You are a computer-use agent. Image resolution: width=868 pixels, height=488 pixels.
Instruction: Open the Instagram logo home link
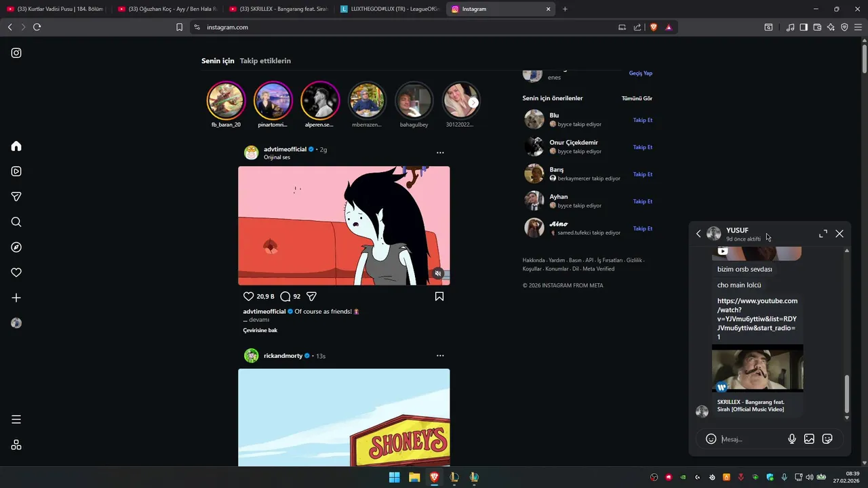click(16, 53)
